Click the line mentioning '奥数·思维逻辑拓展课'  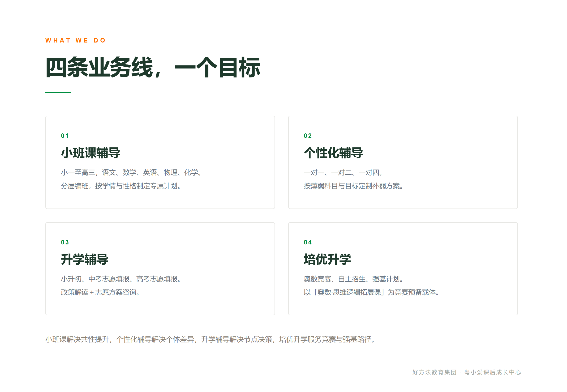pos(372,292)
